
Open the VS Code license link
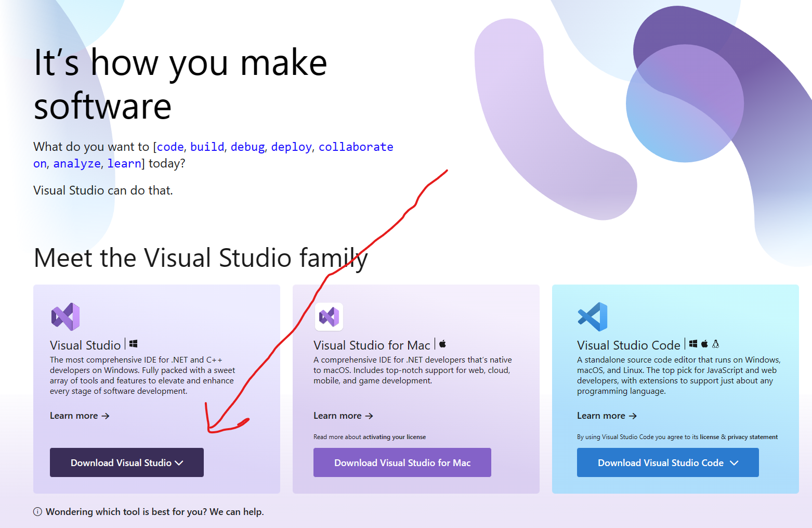coord(710,437)
